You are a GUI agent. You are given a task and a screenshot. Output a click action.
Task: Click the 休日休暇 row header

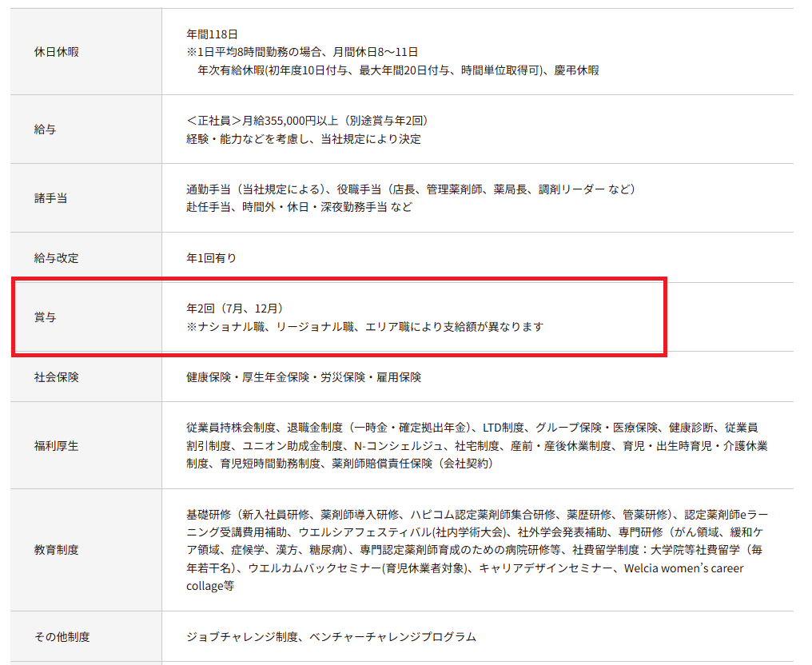[x=57, y=52]
